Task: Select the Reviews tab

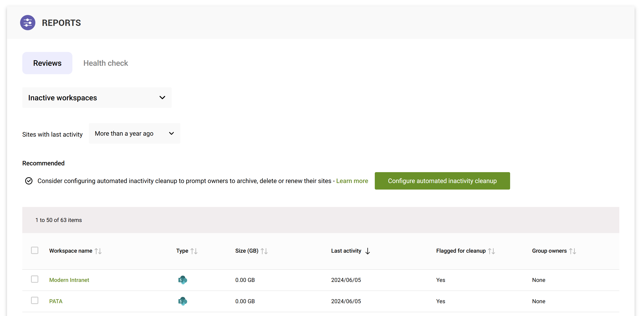Action: pos(47,63)
